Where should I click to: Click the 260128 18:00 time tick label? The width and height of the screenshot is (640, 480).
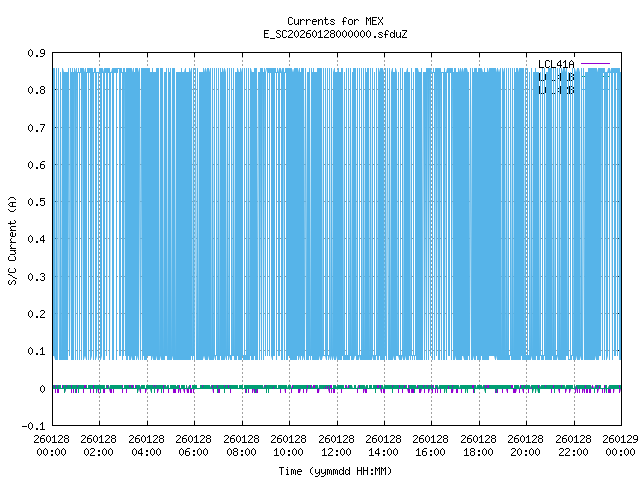(x=478, y=444)
